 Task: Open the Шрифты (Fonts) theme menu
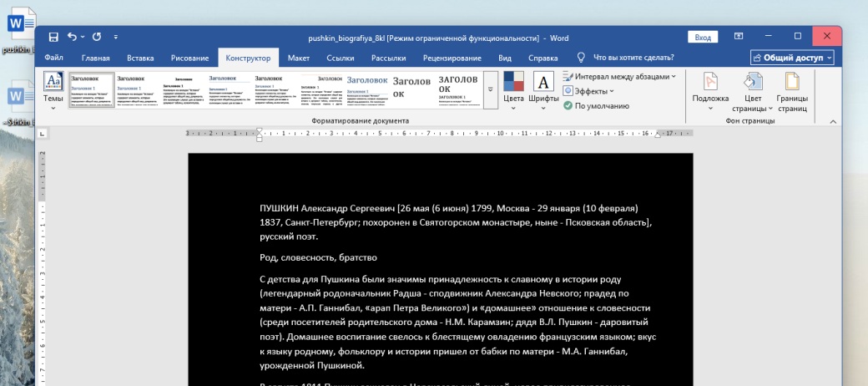pos(543,89)
